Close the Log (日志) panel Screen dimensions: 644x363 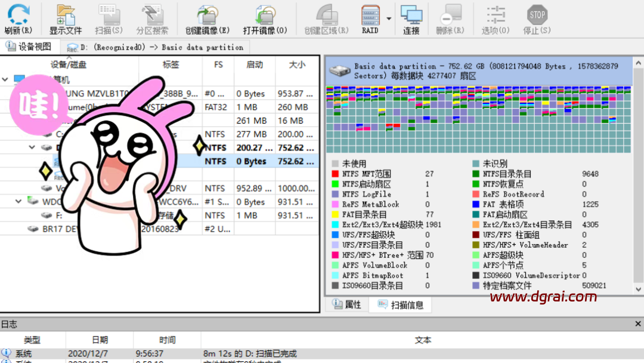[x=636, y=323]
